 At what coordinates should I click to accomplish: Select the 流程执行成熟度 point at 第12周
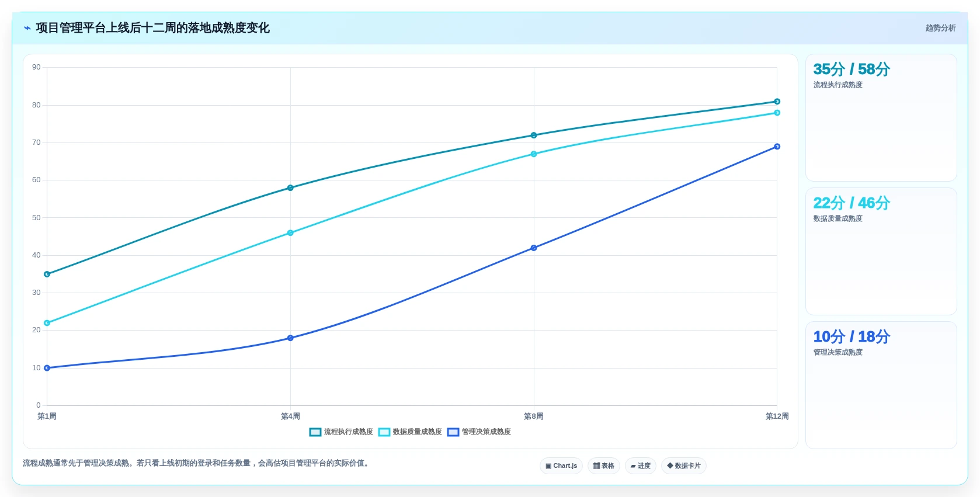[x=777, y=102]
